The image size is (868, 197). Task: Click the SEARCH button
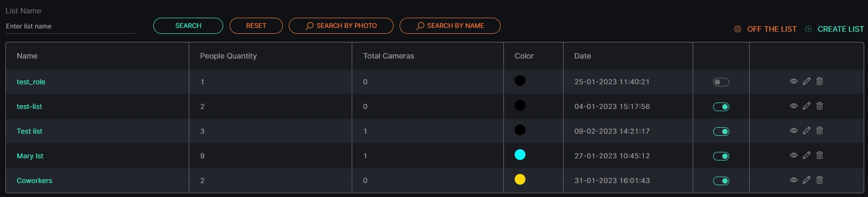coord(188,26)
